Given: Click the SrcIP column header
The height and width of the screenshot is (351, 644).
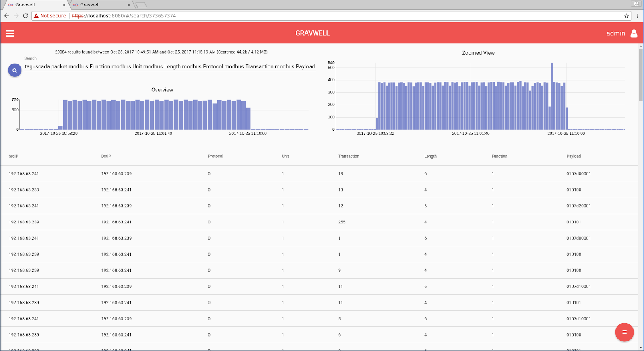Looking at the screenshot, I should (14, 156).
